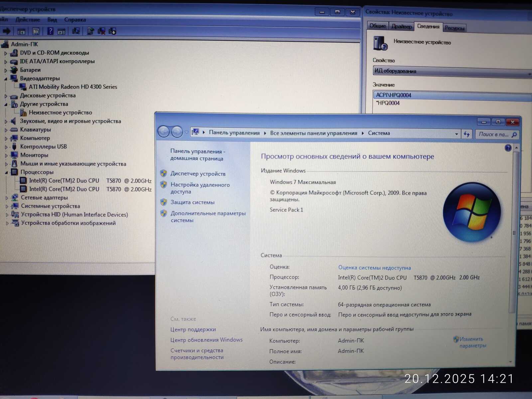
Task: Expand Контроллеры USB node
Action: pyautogui.click(x=6, y=147)
